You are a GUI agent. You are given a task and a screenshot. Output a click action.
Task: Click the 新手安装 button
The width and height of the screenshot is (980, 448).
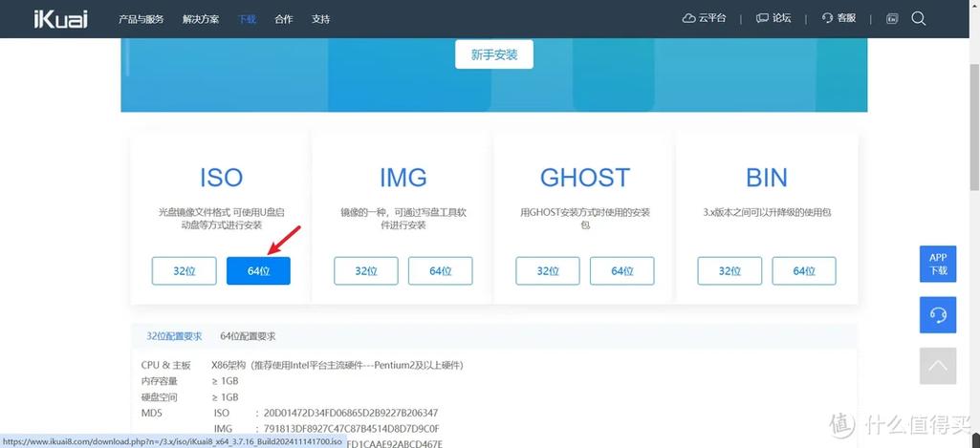(x=493, y=54)
